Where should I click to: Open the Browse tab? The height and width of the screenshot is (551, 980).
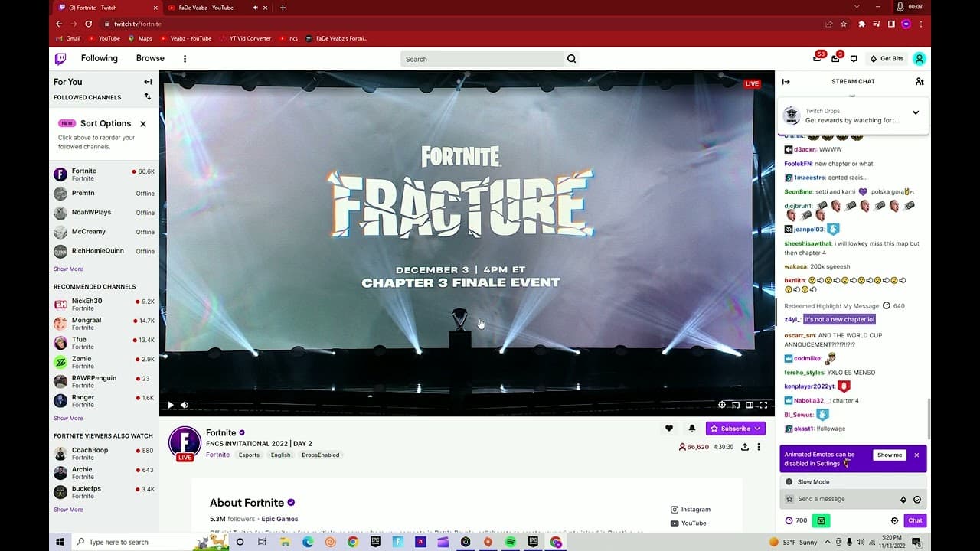[150, 58]
